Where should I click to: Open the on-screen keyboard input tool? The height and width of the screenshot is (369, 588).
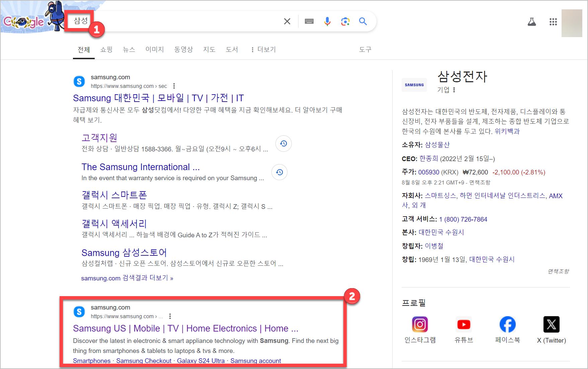pyautogui.click(x=309, y=21)
